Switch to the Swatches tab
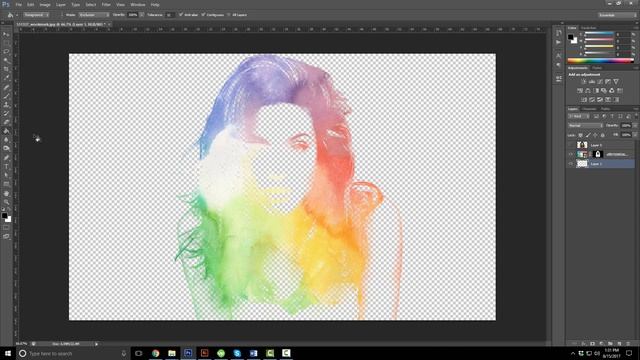This screenshot has height=360, width=640. 588,28
